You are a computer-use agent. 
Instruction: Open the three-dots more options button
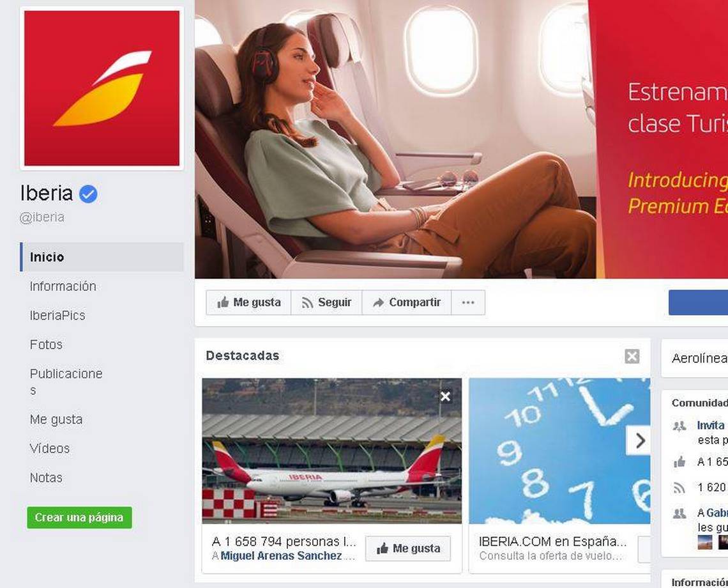(468, 302)
